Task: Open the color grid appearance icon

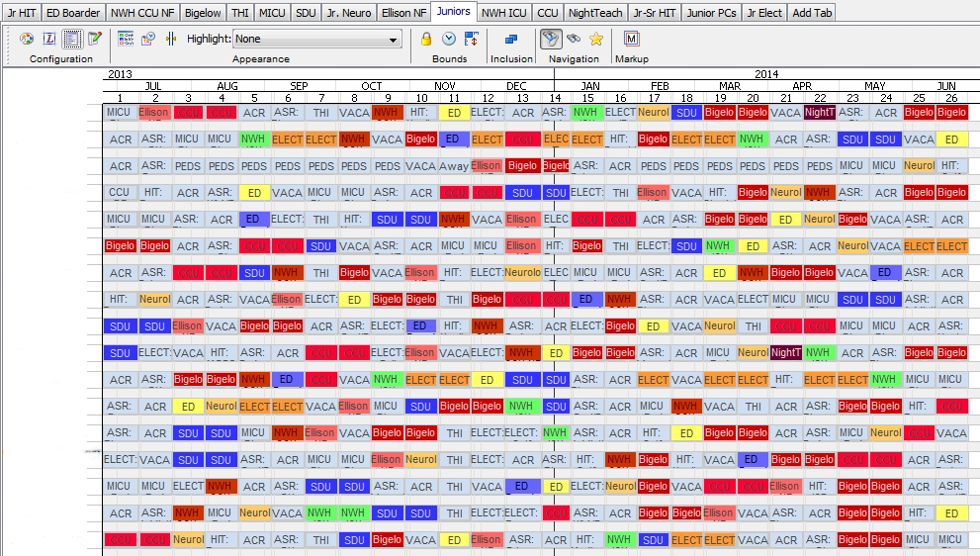Action: [126, 39]
